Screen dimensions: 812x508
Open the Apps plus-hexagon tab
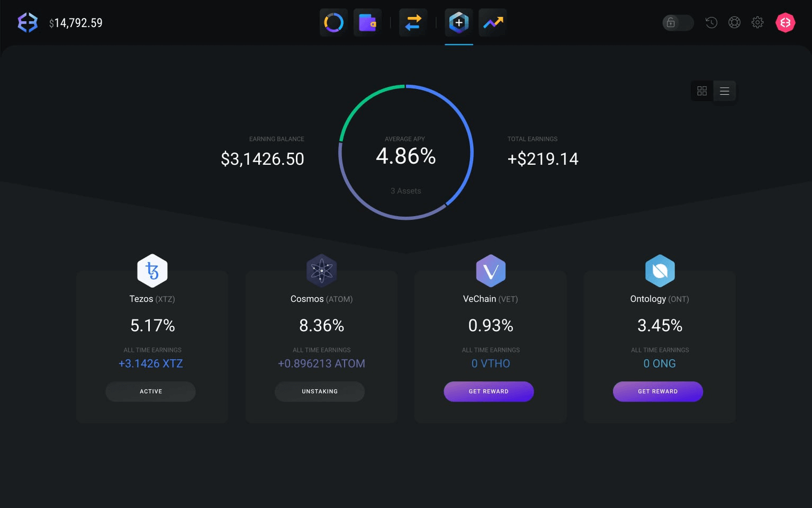point(459,23)
